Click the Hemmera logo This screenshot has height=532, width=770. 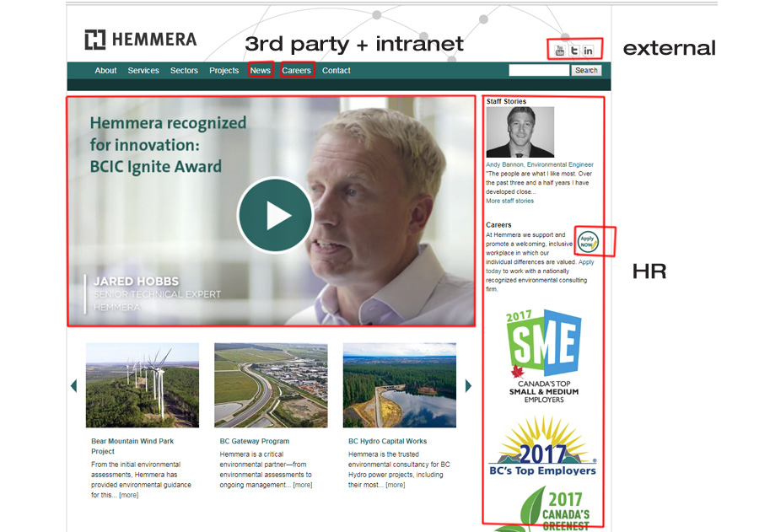click(x=141, y=40)
